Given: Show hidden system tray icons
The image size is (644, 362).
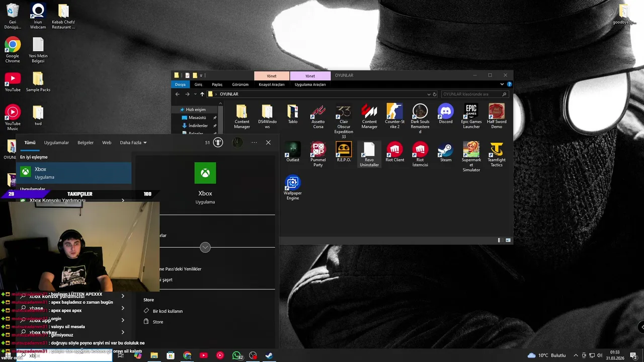Looking at the screenshot, I should 576,355.
